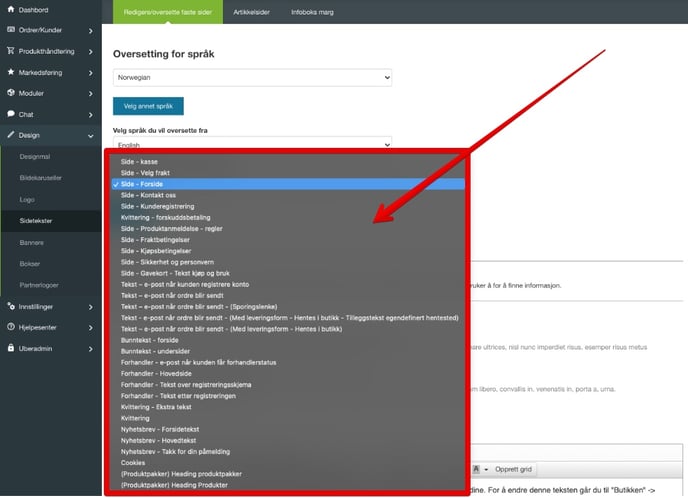Select 'Side - Produktanmeldelse - regler' option
688x498 pixels.
click(288, 229)
